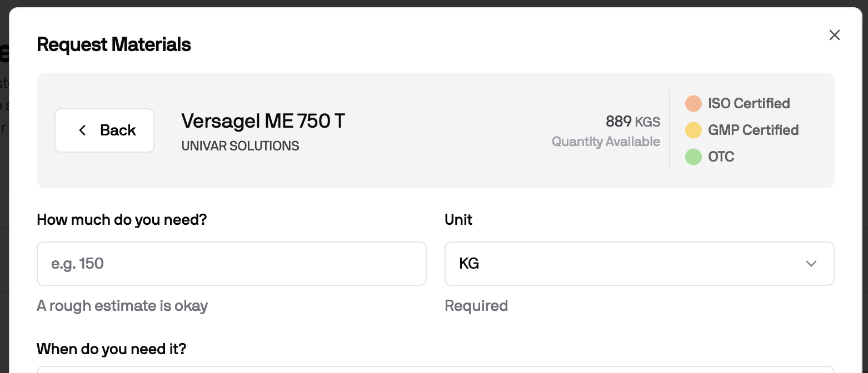Click the UNIVAR SOLUTIONS supplier link

click(x=240, y=145)
